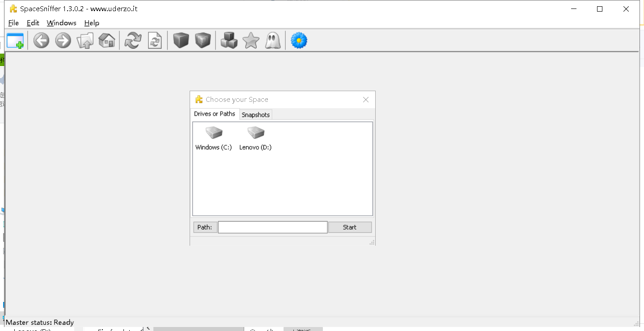Switch to the Drives or Paths tab
Viewport: 644px width, 331px height.
coord(215,114)
